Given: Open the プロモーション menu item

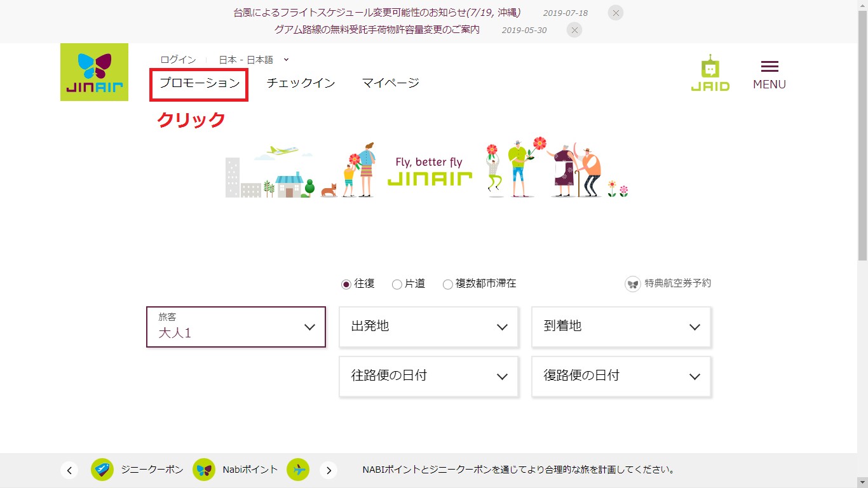Looking at the screenshot, I should (200, 83).
